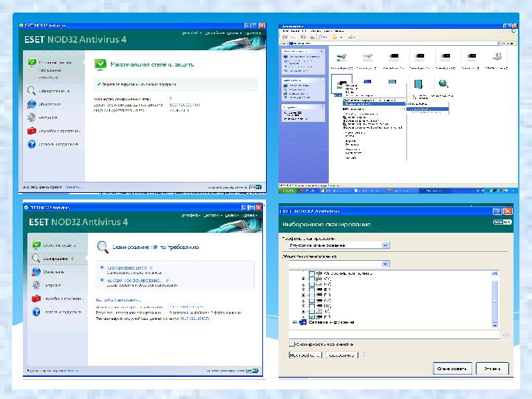Choose the last entry in the drive context menu

coord(351,158)
